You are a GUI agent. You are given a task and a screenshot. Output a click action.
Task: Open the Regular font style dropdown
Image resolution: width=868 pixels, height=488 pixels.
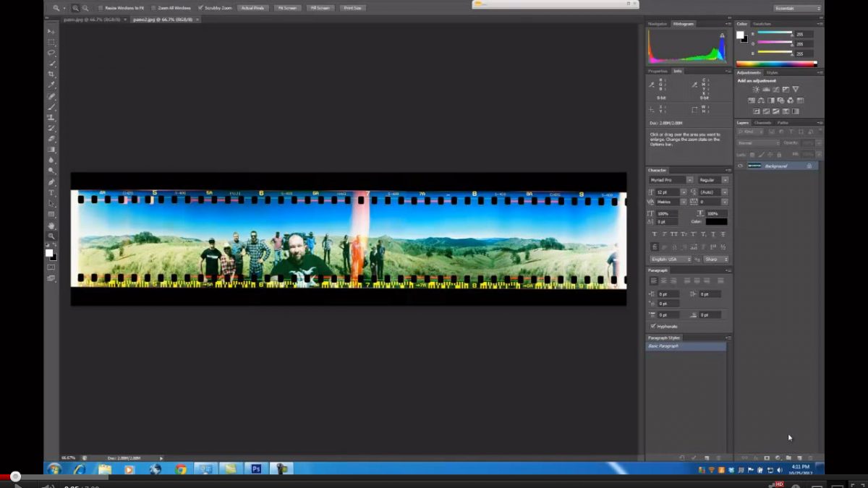(x=724, y=179)
